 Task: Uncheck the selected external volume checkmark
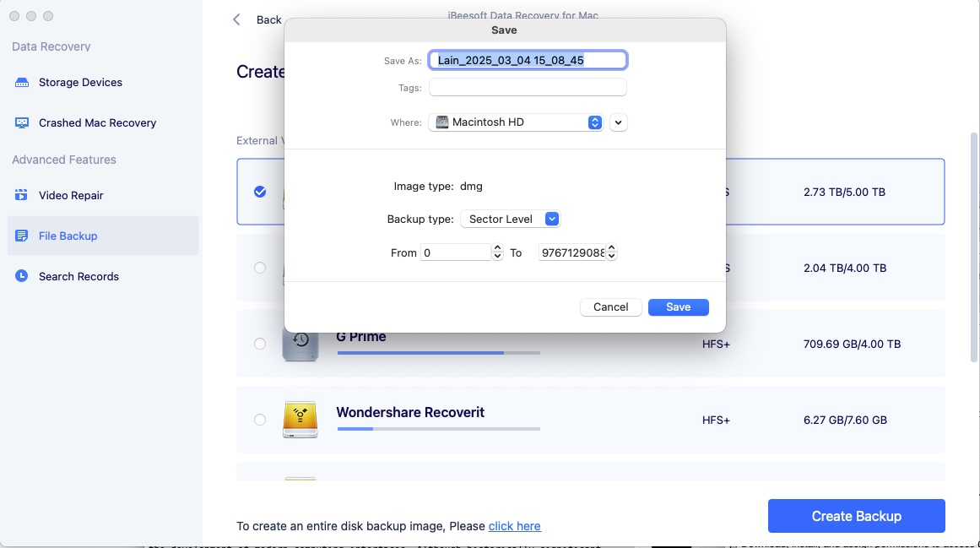coord(260,192)
